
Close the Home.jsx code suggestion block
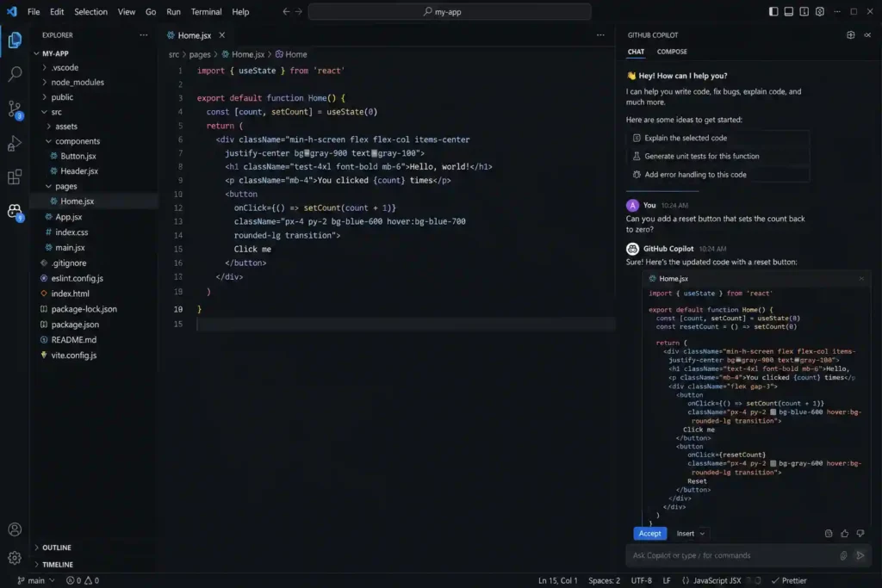861,278
